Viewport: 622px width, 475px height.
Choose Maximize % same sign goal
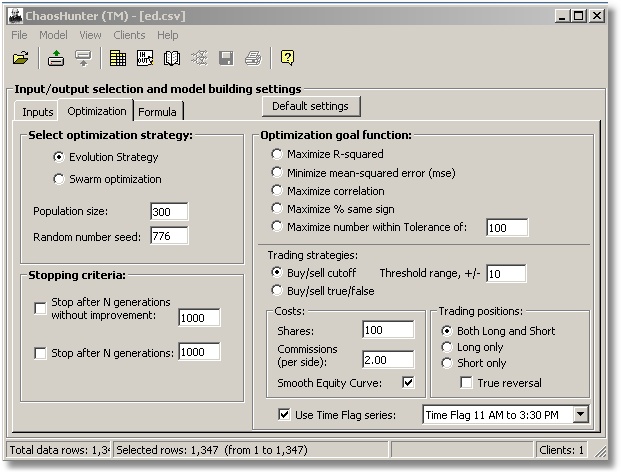click(277, 208)
